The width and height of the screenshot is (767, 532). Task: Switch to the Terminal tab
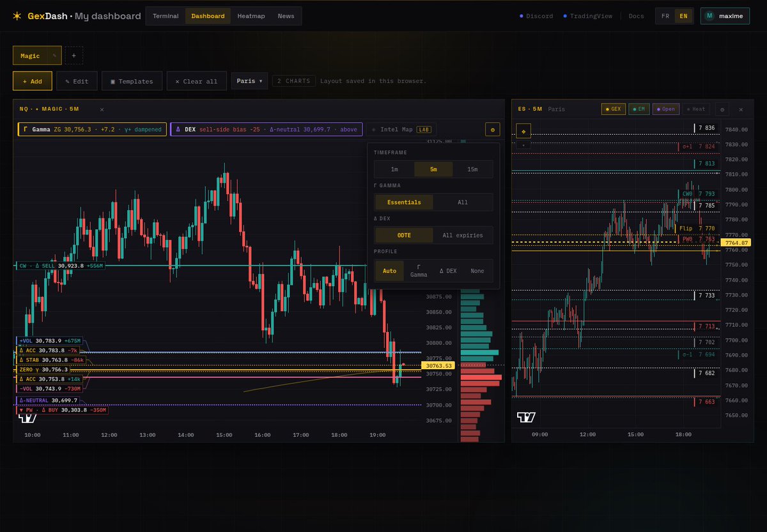tap(166, 16)
